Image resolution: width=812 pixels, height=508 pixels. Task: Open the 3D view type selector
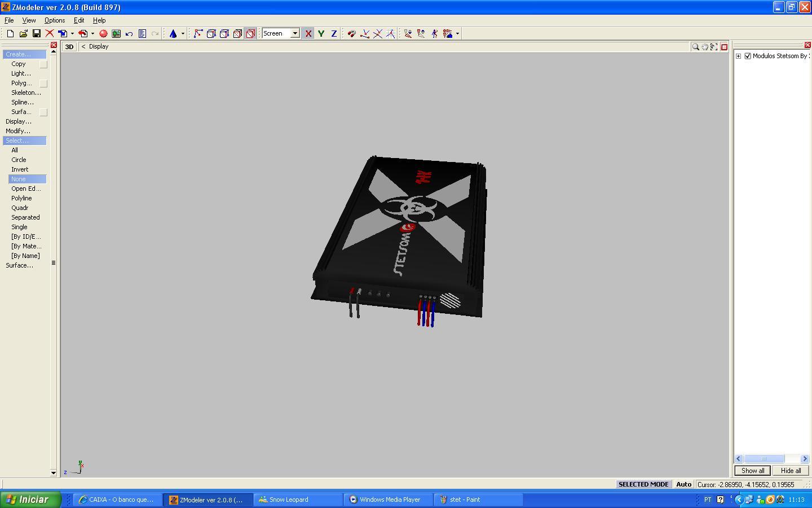point(69,47)
